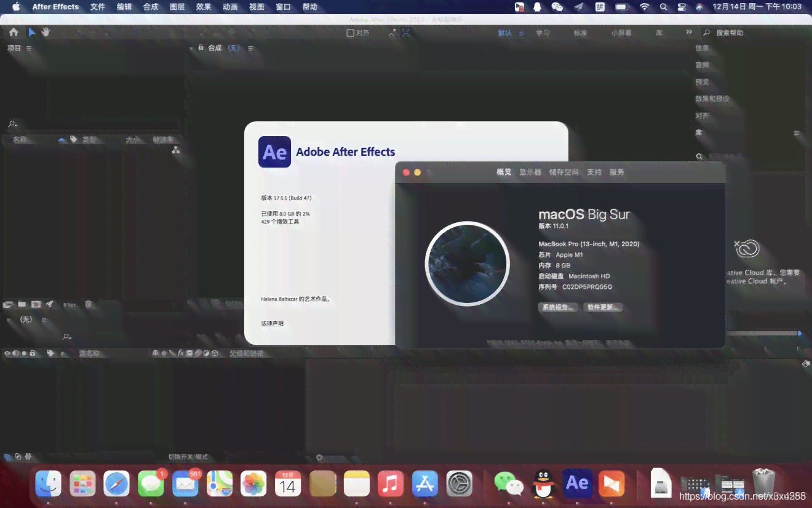This screenshot has height=508, width=812.
Task: Click the interpret footage icon
Action: click(x=8, y=304)
